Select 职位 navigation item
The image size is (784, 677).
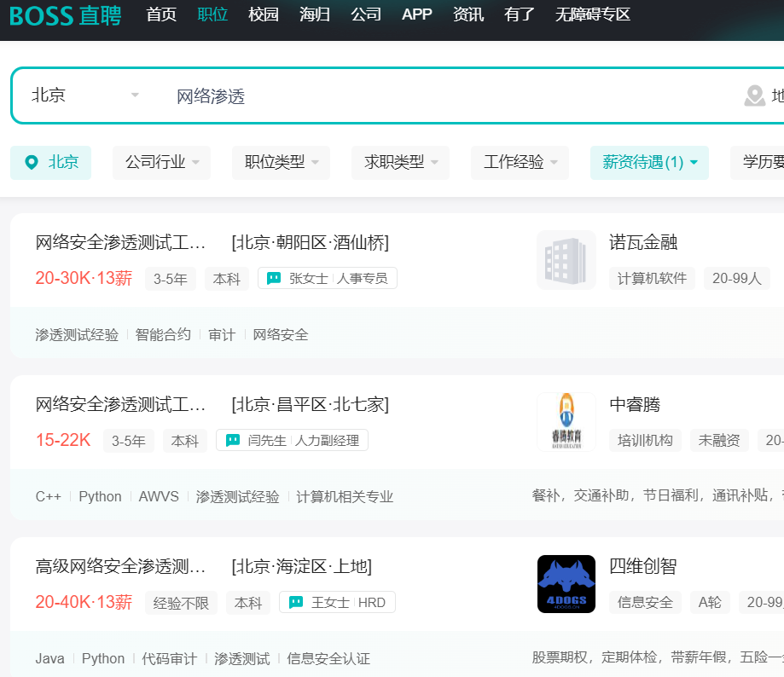pos(212,14)
